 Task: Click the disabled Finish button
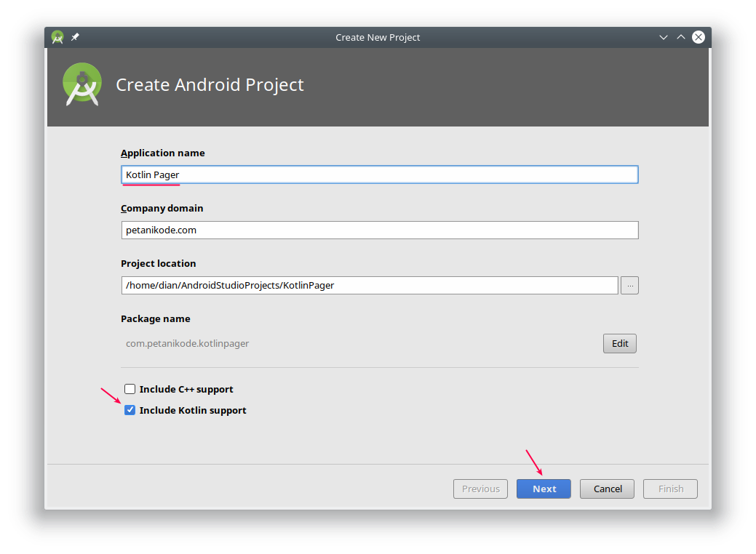[670, 489]
